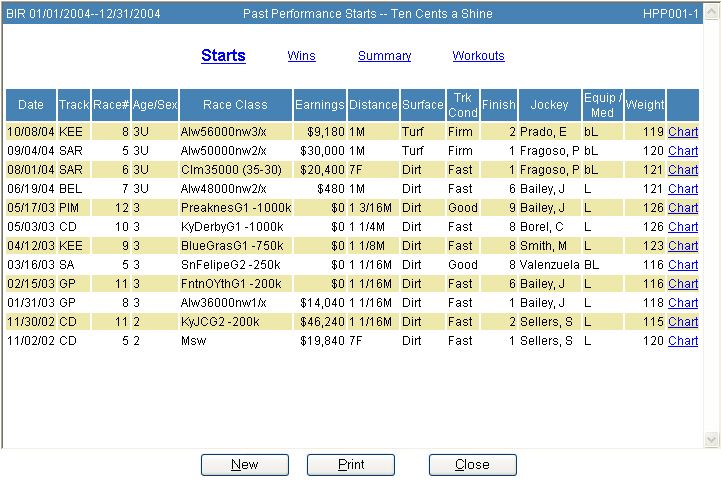
Task: Click the Date column header
Action: [x=31, y=105]
